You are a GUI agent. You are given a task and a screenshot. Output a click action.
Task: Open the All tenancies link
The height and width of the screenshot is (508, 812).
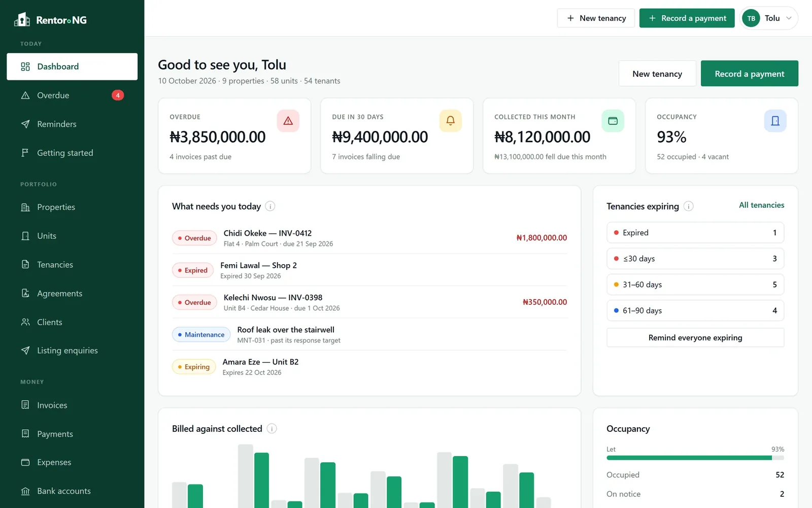[x=761, y=205]
